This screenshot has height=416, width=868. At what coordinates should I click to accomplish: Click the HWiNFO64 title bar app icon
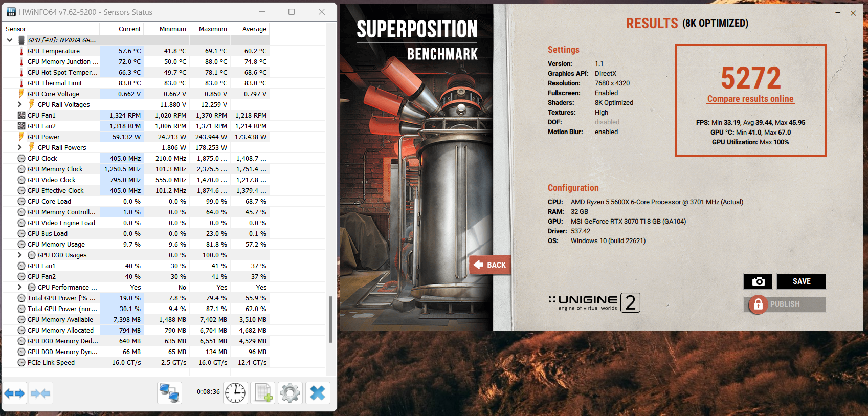[x=11, y=12]
